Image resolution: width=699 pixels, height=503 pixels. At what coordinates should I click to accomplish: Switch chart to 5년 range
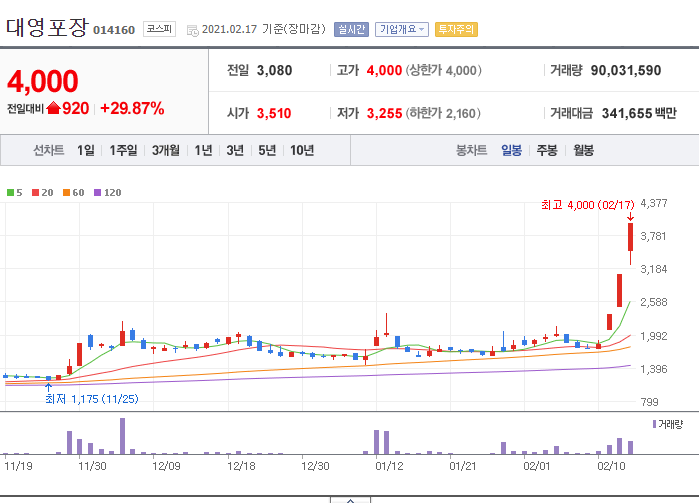[267, 150]
